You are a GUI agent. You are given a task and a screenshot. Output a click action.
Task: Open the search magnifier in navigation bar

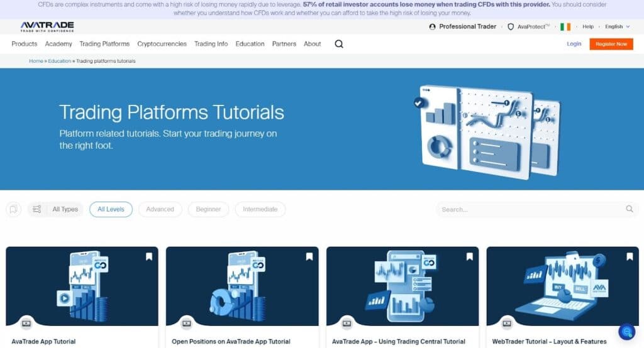tap(339, 44)
